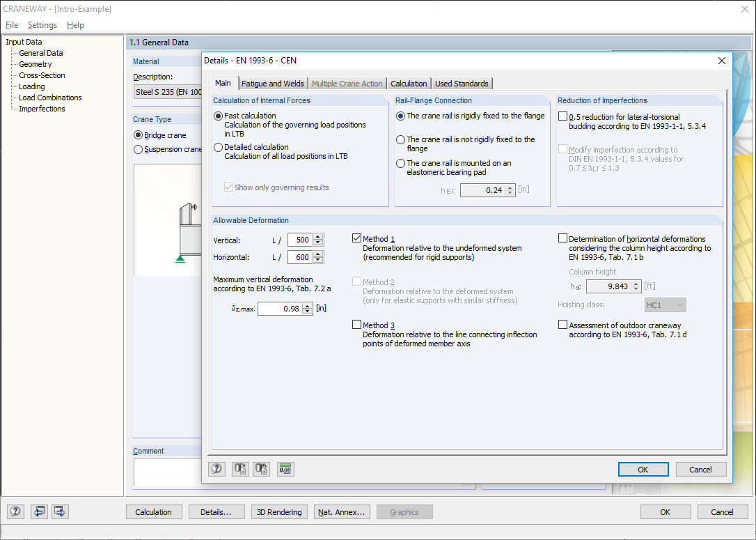The width and height of the screenshot is (756, 540).
Task: Open Help via question mark icon in Details dialog
Action: point(216,469)
